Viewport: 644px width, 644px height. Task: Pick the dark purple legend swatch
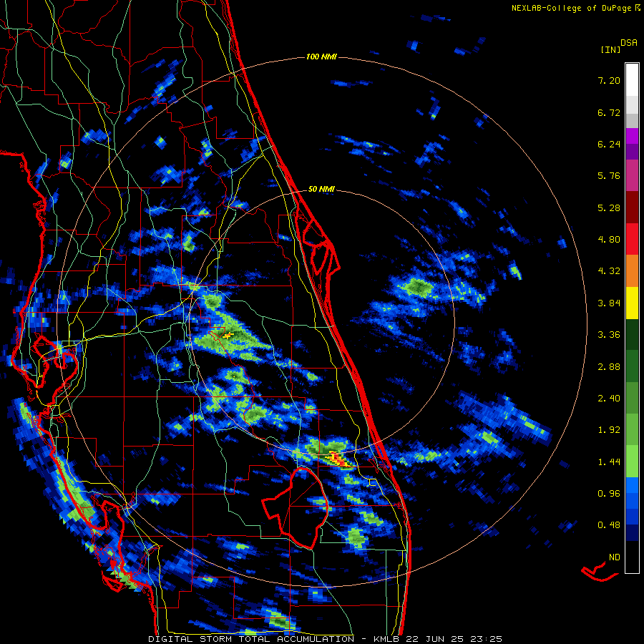click(632, 152)
